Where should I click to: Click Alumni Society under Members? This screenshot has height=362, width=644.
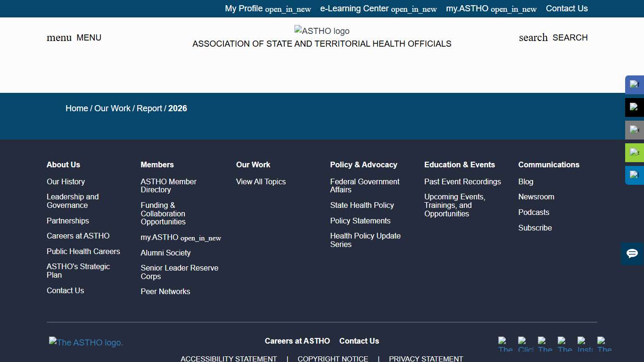click(x=165, y=253)
